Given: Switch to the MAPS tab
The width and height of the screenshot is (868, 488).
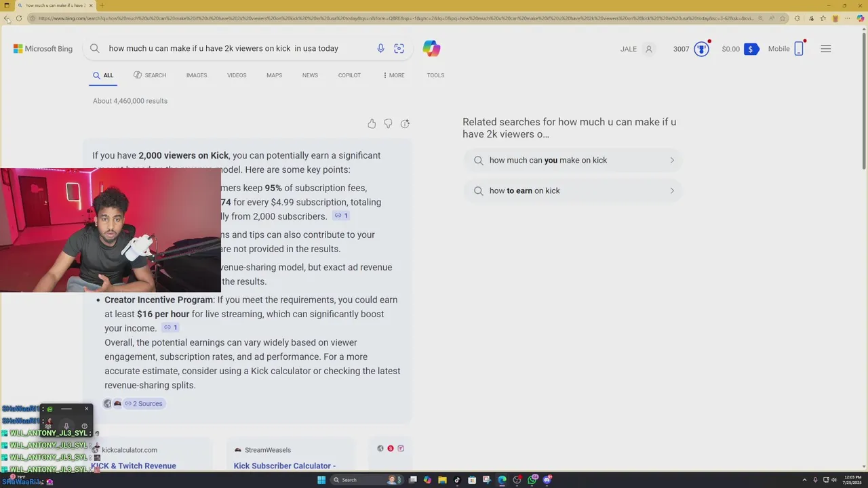Looking at the screenshot, I should click(x=274, y=75).
